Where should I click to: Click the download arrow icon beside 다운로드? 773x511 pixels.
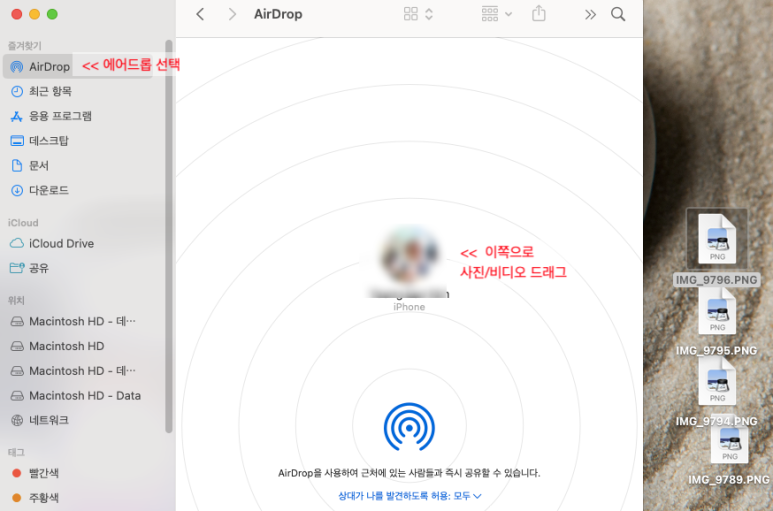pos(17,190)
